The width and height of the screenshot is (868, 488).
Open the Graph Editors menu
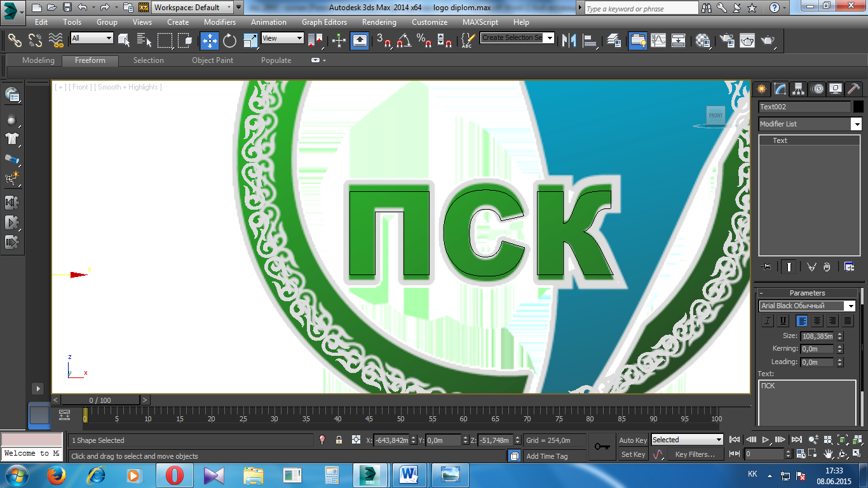[324, 22]
